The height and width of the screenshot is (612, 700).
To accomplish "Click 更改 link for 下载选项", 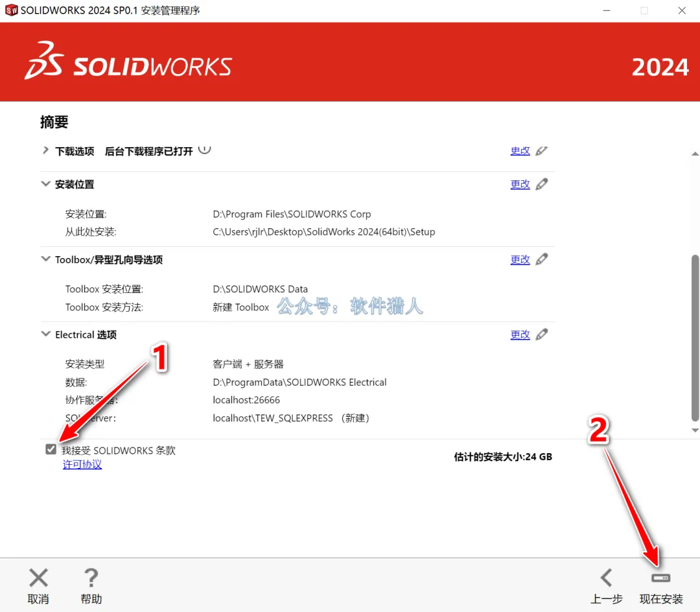I will (x=520, y=151).
